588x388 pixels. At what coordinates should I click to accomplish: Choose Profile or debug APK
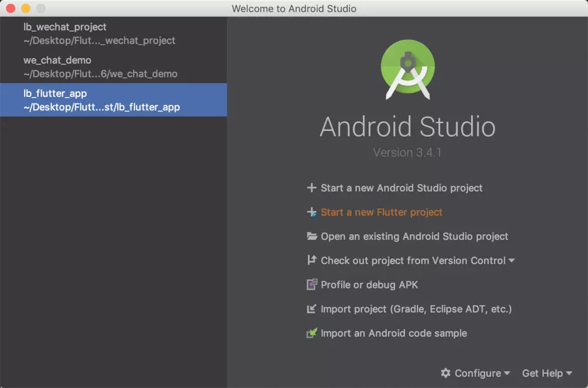[x=369, y=285]
